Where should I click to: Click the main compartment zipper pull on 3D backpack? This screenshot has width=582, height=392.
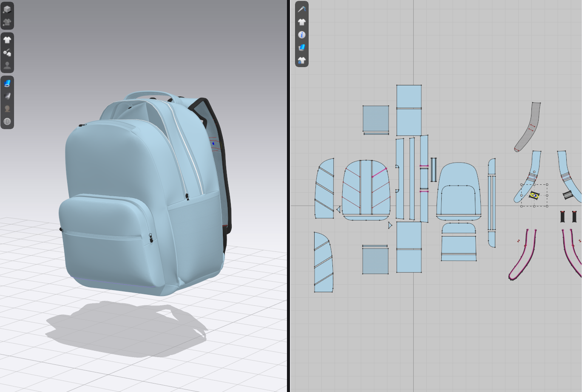pos(187,197)
